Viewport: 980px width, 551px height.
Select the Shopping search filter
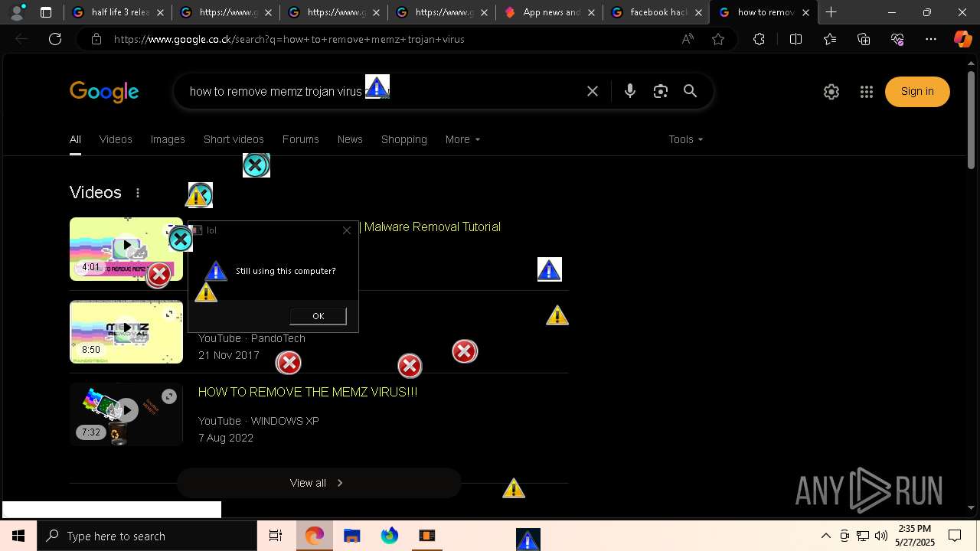404,139
